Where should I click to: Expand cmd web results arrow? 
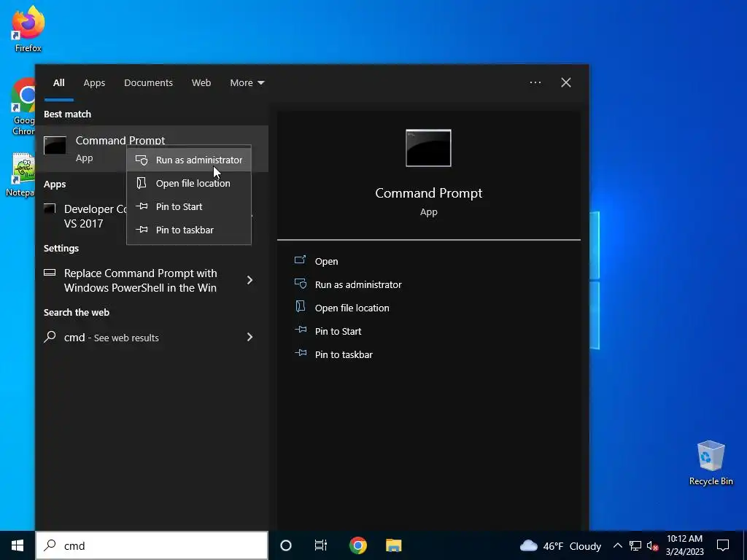[249, 337]
